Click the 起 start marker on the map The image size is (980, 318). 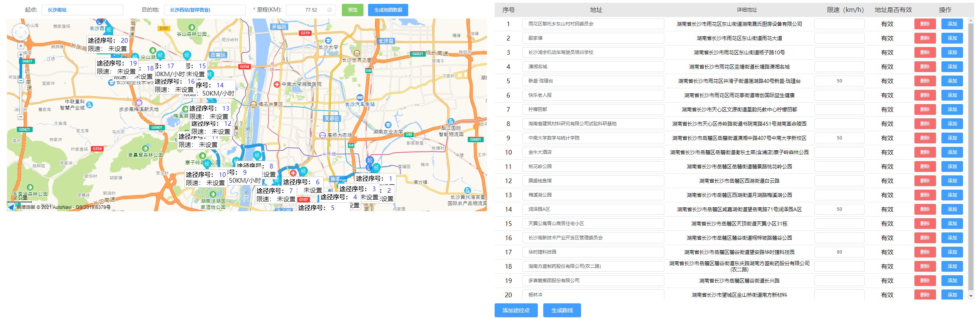(x=370, y=160)
